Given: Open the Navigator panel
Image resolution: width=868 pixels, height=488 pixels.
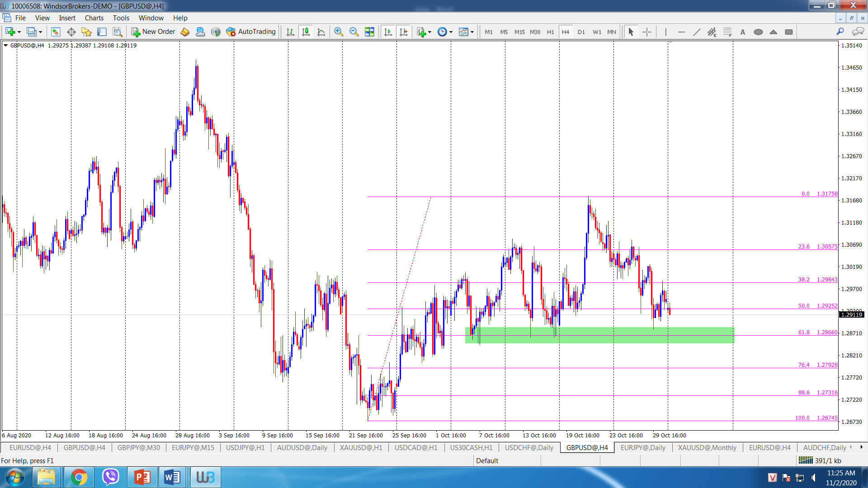Looking at the screenshot, I should click(x=86, y=32).
